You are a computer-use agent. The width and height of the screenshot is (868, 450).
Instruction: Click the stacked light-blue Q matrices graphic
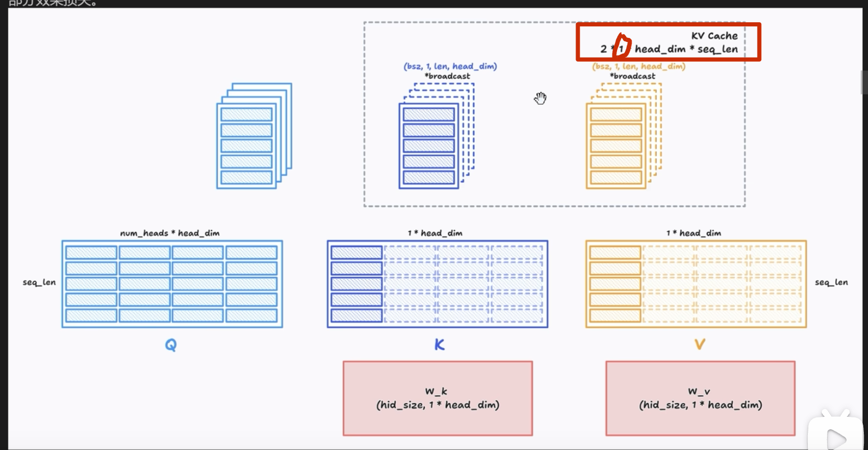pos(254,136)
